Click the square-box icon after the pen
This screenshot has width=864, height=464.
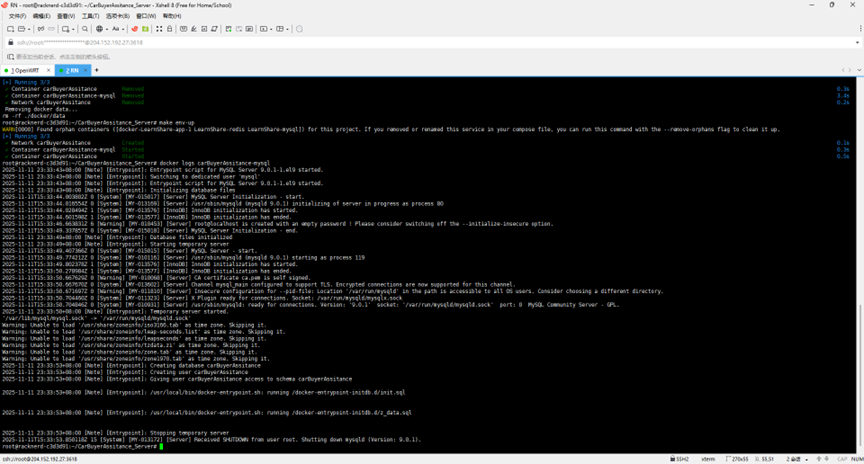[204, 29]
